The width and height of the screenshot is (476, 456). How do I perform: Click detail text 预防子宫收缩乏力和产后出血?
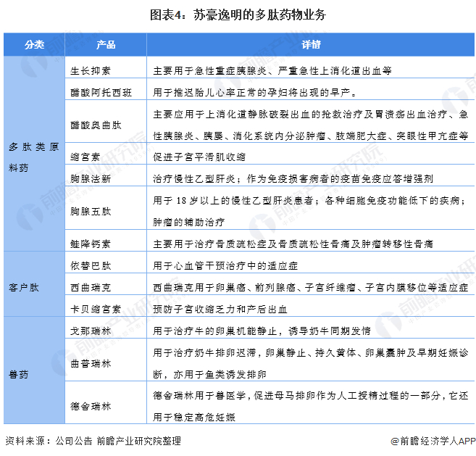[220, 309]
